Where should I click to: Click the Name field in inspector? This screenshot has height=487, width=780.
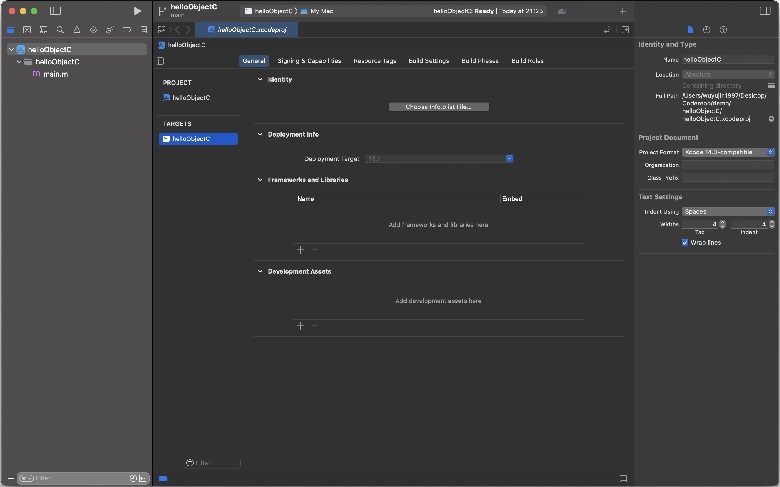coord(728,60)
